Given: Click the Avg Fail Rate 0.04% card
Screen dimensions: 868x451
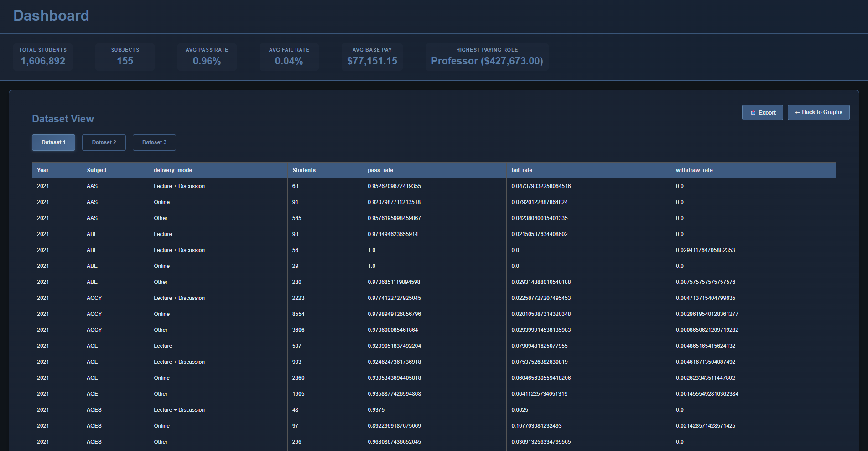Looking at the screenshot, I should (x=289, y=57).
